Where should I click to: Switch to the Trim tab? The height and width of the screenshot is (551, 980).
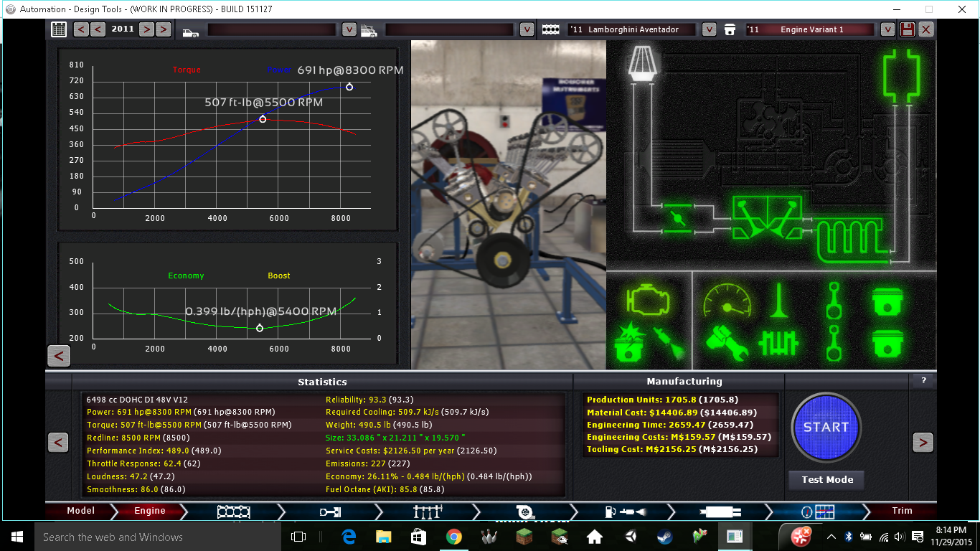coord(902,511)
